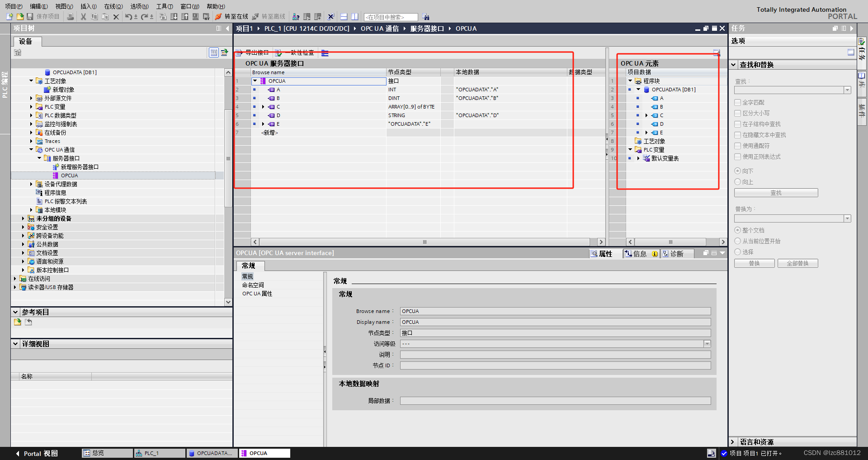
Task: Expand the PLC 变量 tree node
Action: 31,107
